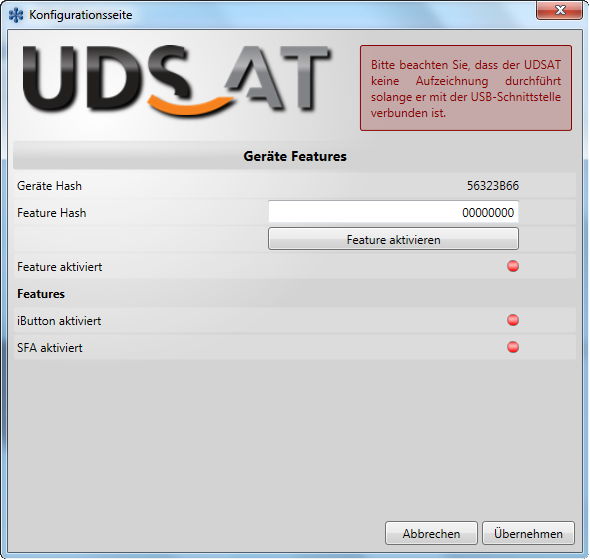The image size is (590, 560).
Task: Click the Geräte Features section header
Action: (295, 156)
